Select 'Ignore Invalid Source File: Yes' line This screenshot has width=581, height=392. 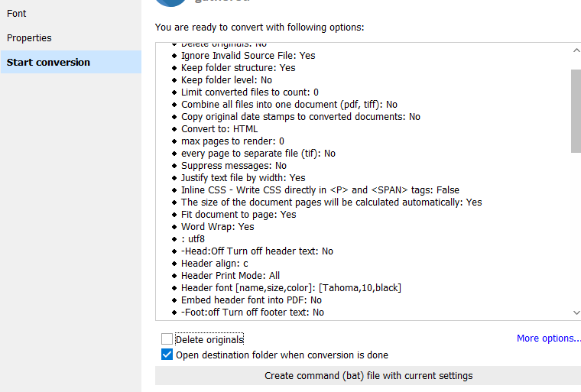tap(248, 55)
